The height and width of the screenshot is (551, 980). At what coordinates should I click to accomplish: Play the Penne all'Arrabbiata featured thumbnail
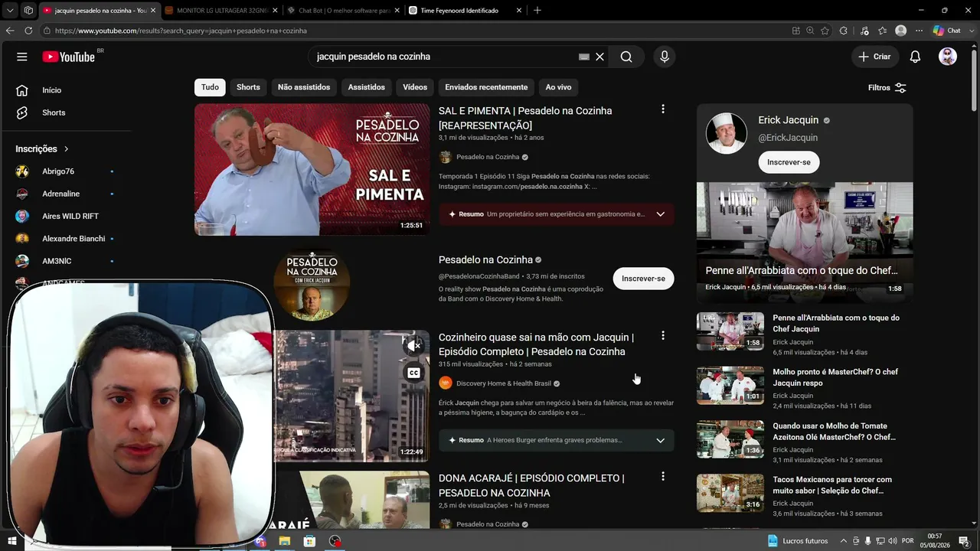(805, 242)
